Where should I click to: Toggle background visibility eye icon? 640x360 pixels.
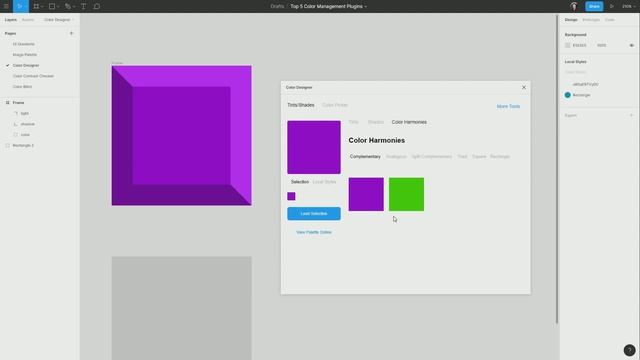point(631,45)
